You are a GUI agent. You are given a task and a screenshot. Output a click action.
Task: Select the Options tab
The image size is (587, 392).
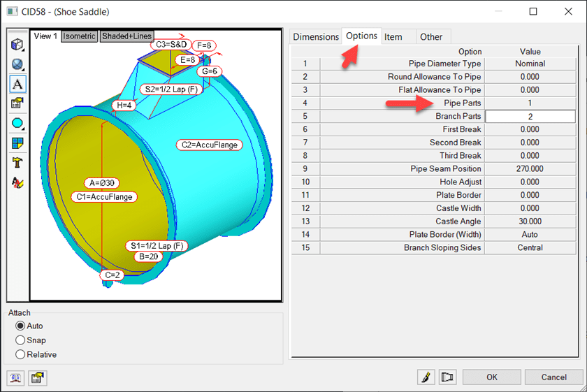(361, 36)
